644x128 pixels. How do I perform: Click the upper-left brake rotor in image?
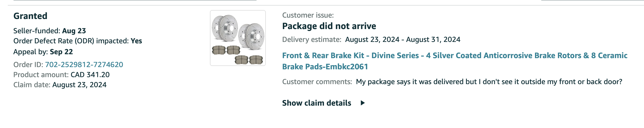point(225,27)
